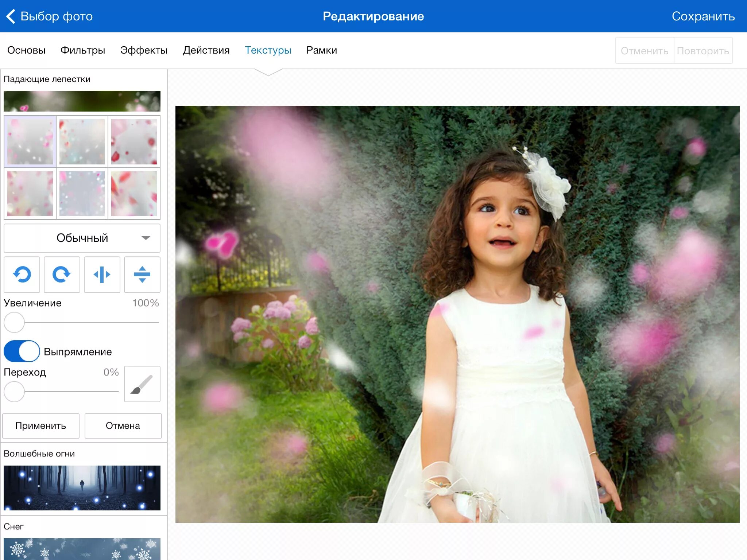Choose the third petal texture with red petals
747x560 pixels.
(134, 141)
